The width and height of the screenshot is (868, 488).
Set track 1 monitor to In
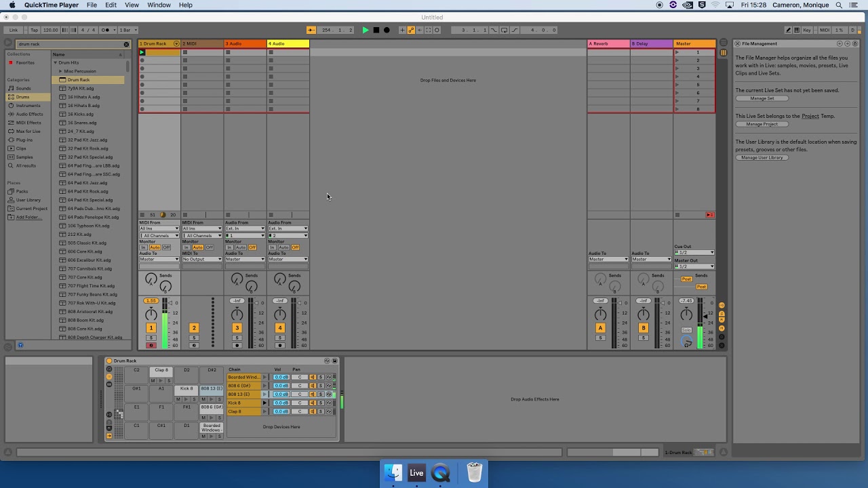point(144,247)
